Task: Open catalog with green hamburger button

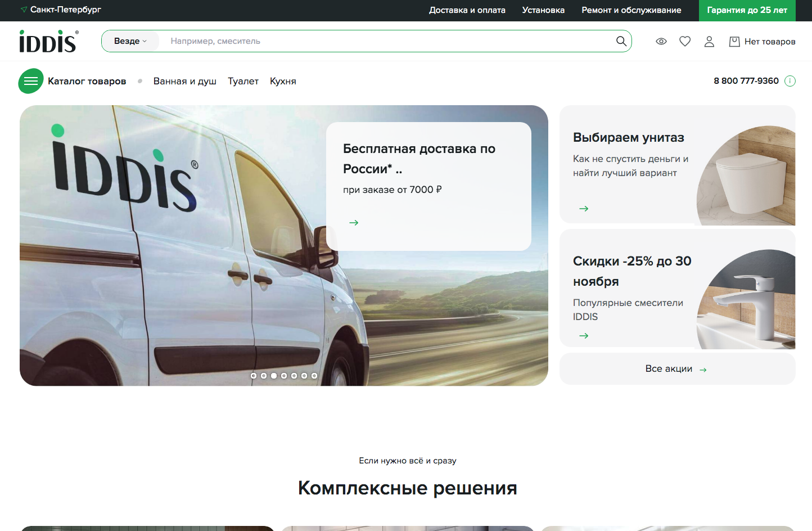Action: tap(31, 81)
